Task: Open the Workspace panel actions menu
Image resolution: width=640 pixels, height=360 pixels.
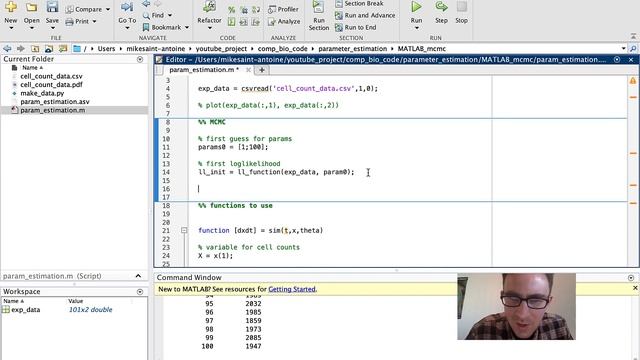Action: coord(140,292)
